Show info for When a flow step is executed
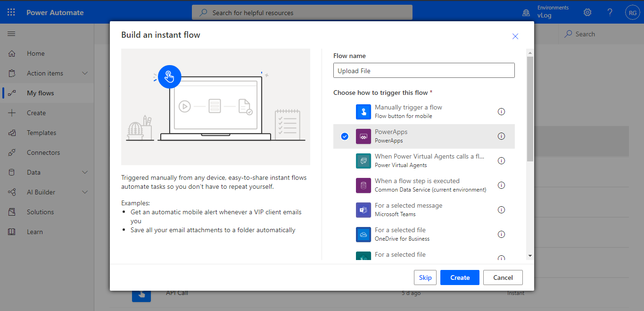Screen dimensions: 644x311 click(x=501, y=185)
